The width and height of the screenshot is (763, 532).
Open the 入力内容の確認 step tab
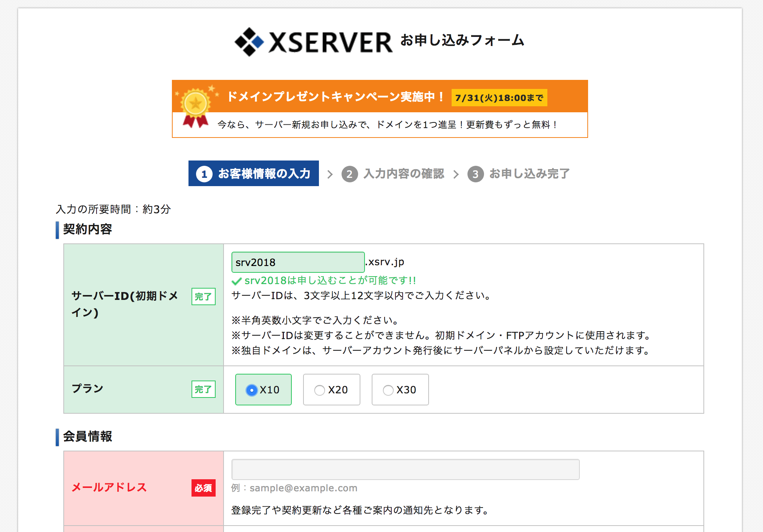pyautogui.click(x=393, y=174)
